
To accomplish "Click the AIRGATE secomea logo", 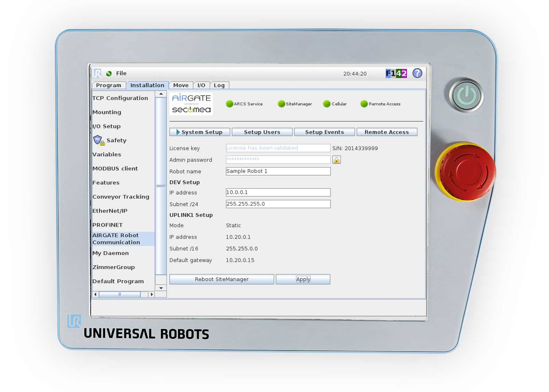I will pos(191,104).
